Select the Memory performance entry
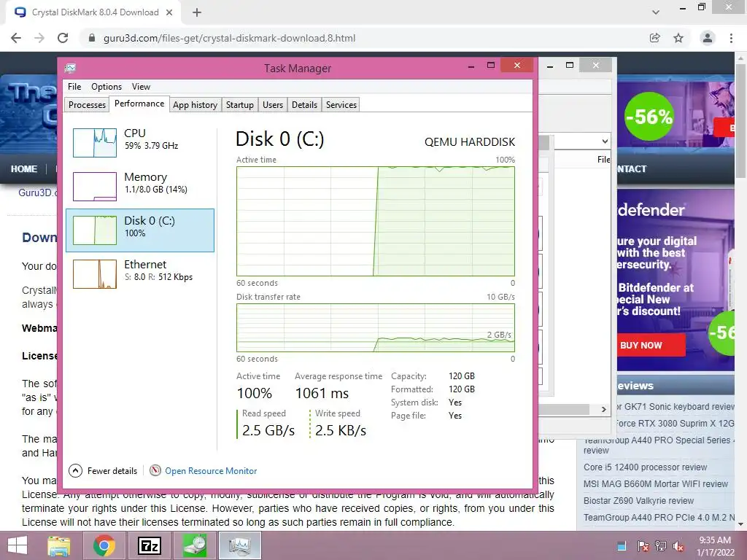 [140, 187]
